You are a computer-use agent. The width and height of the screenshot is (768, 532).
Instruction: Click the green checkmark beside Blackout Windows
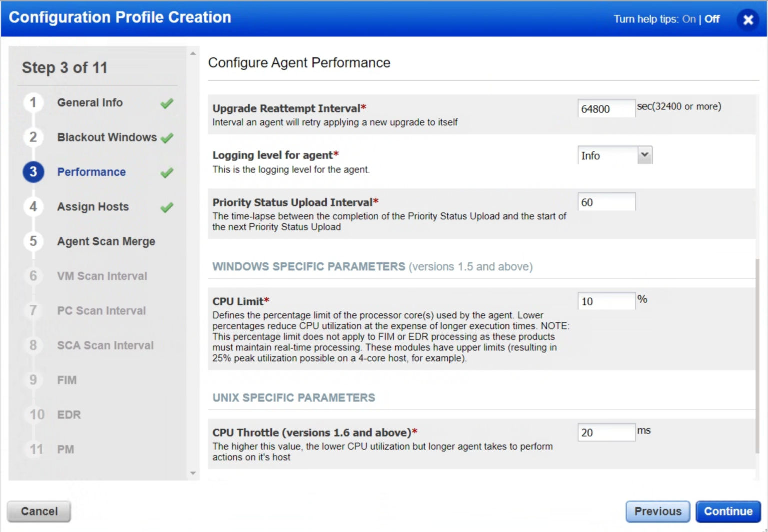coord(167,137)
